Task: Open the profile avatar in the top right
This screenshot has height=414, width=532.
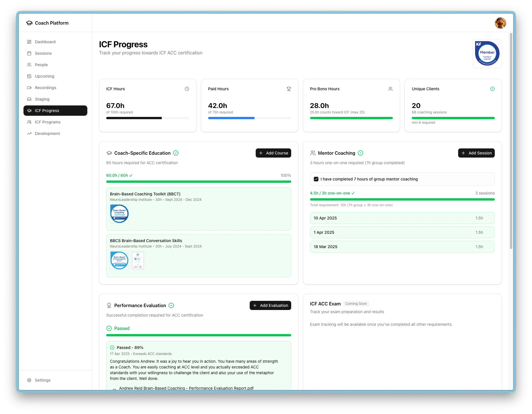Action: tap(500, 23)
